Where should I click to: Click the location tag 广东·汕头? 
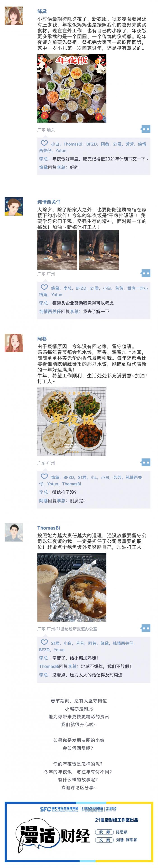46,130
